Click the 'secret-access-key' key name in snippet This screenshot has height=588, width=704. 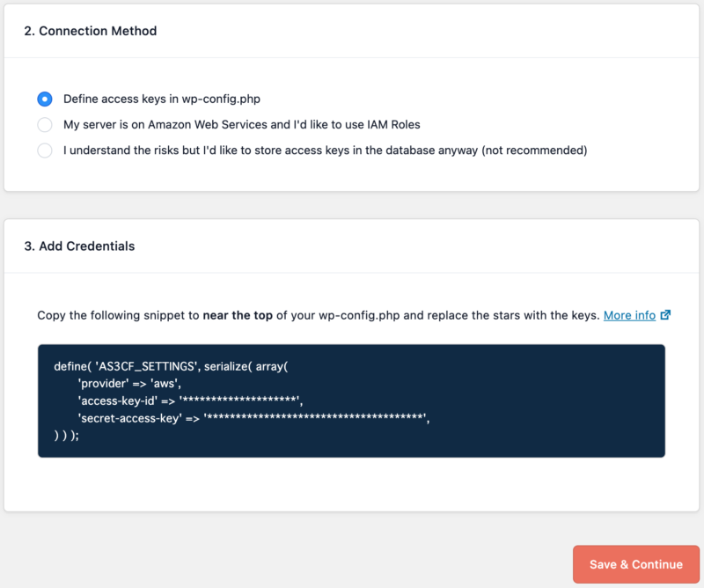pyautogui.click(x=130, y=418)
